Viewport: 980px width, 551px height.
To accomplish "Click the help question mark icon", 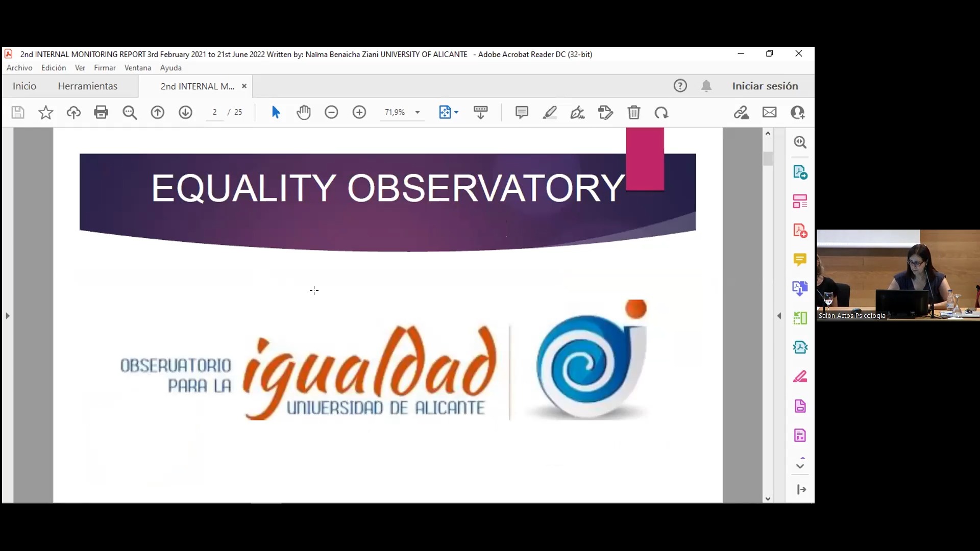I will pos(680,86).
